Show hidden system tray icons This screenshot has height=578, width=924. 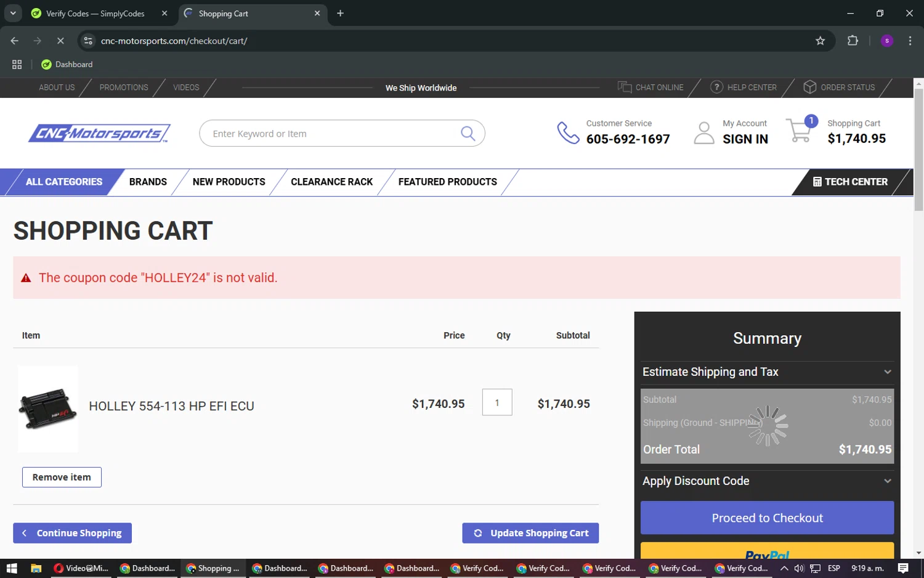click(784, 568)
